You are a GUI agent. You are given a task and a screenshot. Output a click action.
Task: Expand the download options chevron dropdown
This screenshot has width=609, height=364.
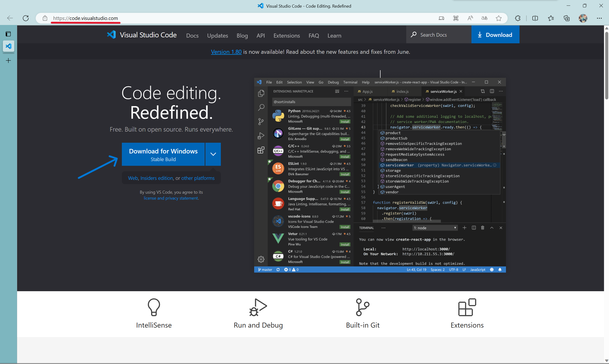point(213,154)
